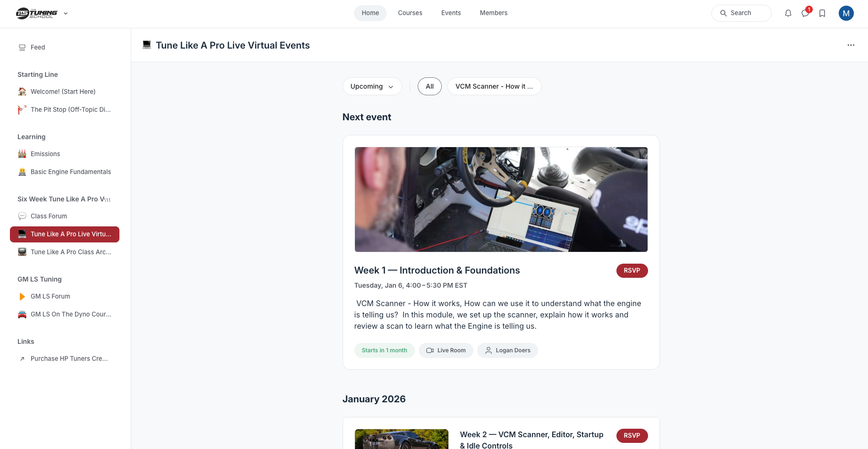The height and width of the screenshot is (449, 868).
Task: Open the notifications bell icon
Action: [788, 13]
